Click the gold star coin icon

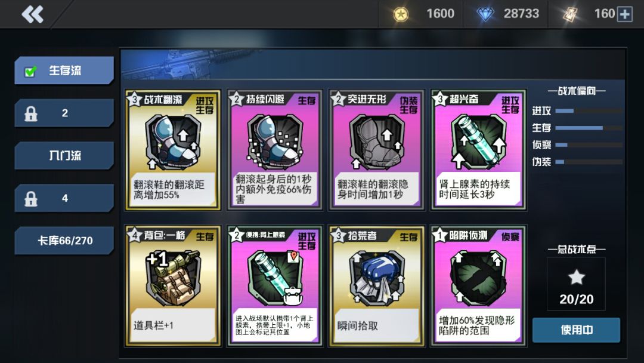[x=401, y=14]
